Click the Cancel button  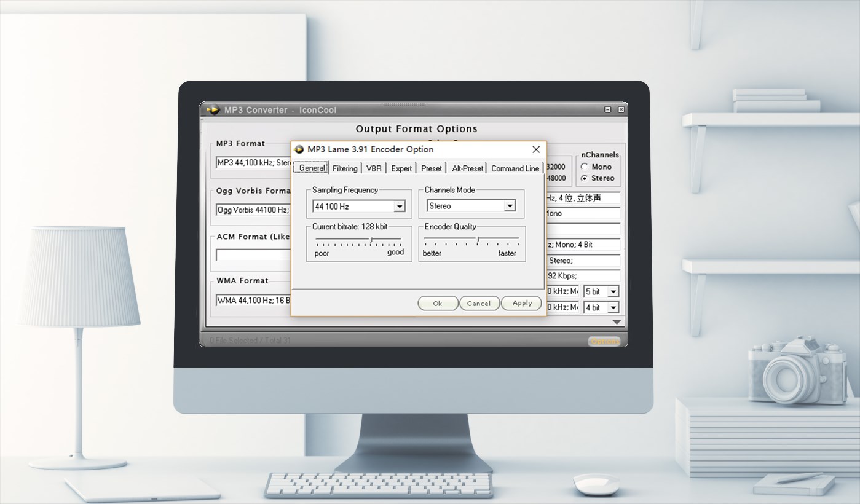[x=479, y=303]
